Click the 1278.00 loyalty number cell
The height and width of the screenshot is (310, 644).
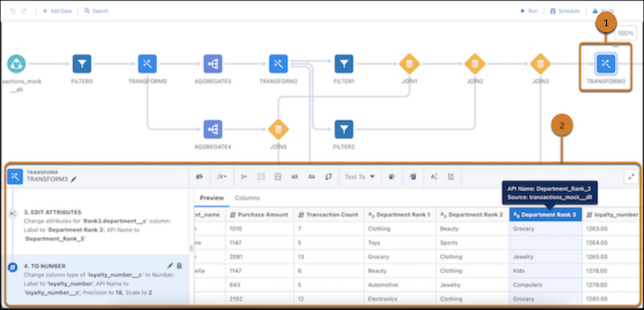(612, 271)
